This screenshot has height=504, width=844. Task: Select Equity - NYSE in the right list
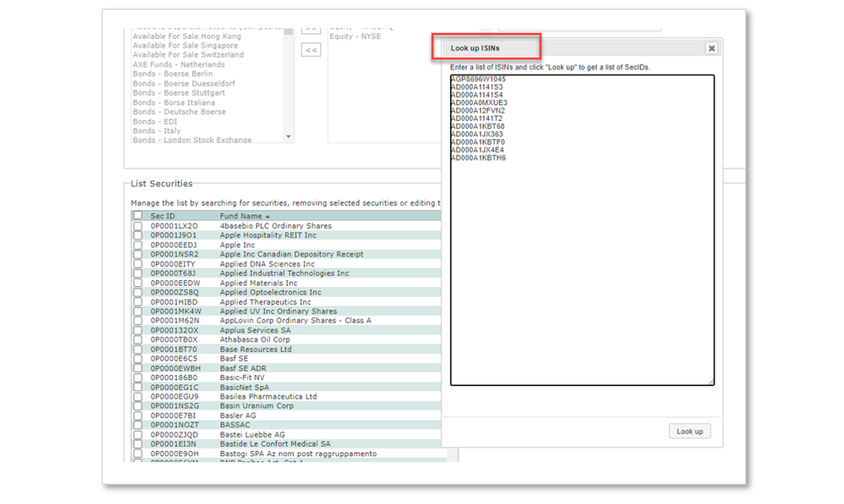(356, 36)
